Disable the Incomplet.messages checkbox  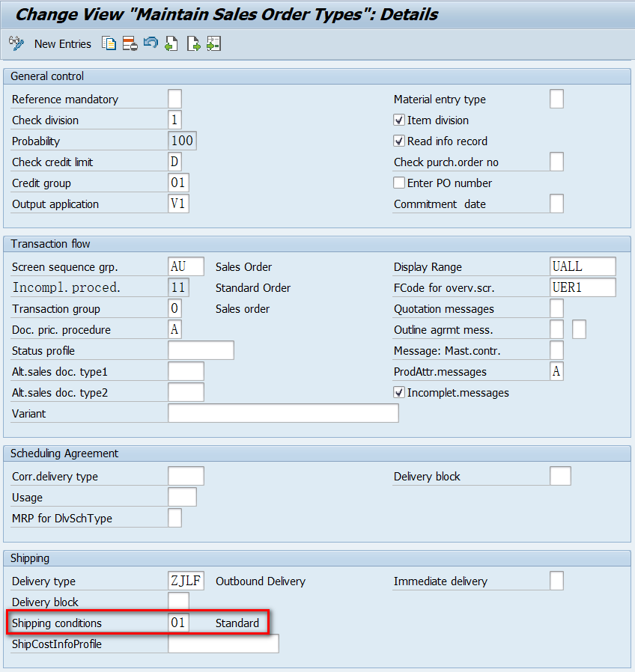(x=399, y=392)
